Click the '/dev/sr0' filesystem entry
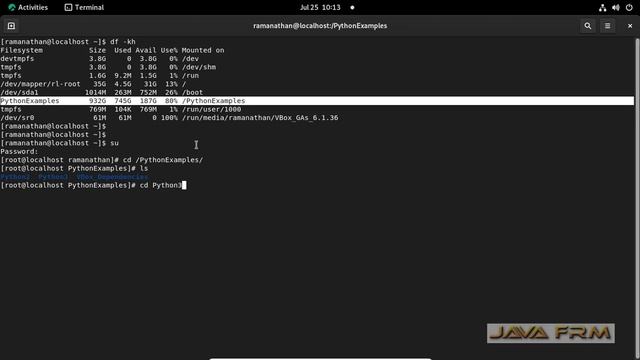Screen dimensions: 640x360 [x=17, y=118]
